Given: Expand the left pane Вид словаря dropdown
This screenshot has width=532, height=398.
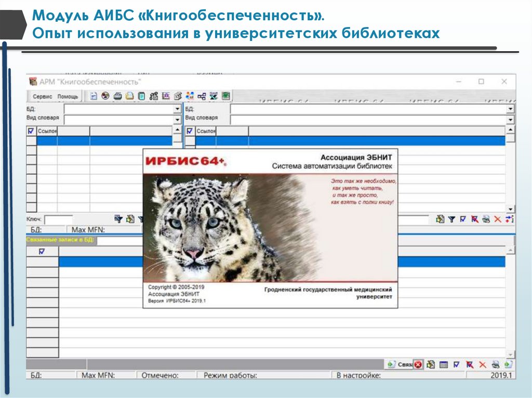Looking at the screenshot, I should pos(177,120).
